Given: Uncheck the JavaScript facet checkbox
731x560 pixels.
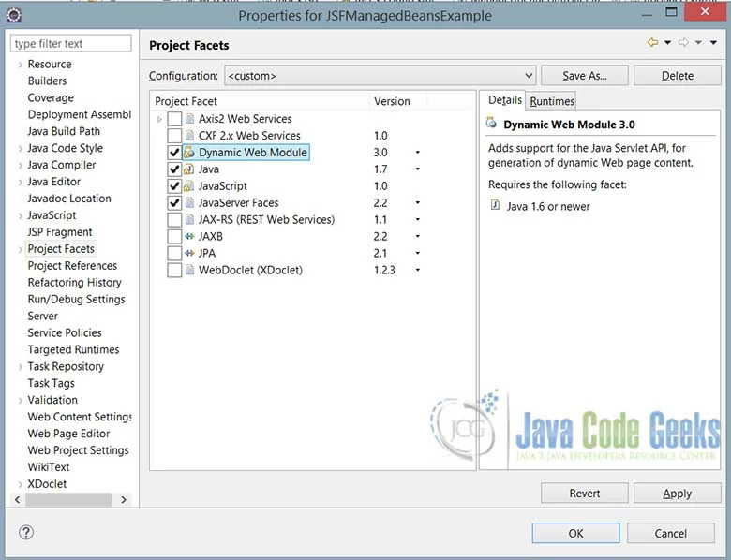Looking at the screenshot, I should (x=174, y=186).
